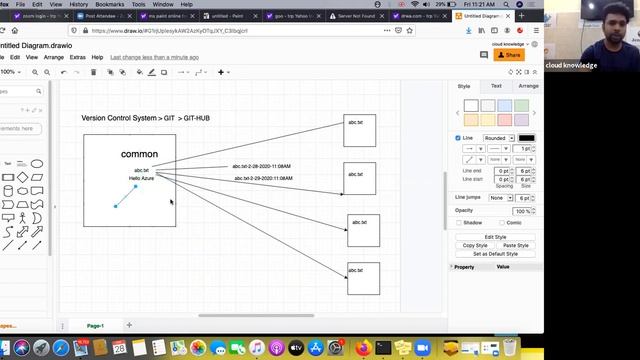Click the zoom in magnifier icon
This screenshot has height=360, width=640.
click(35, 72)
